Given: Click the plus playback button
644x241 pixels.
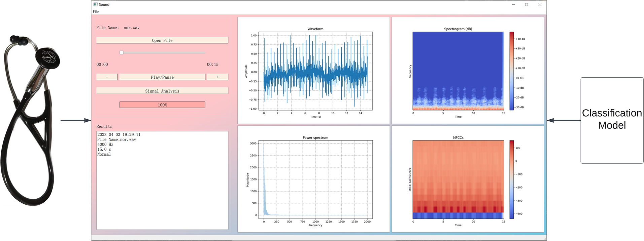Looking at the screenshot, I should 217,77.
